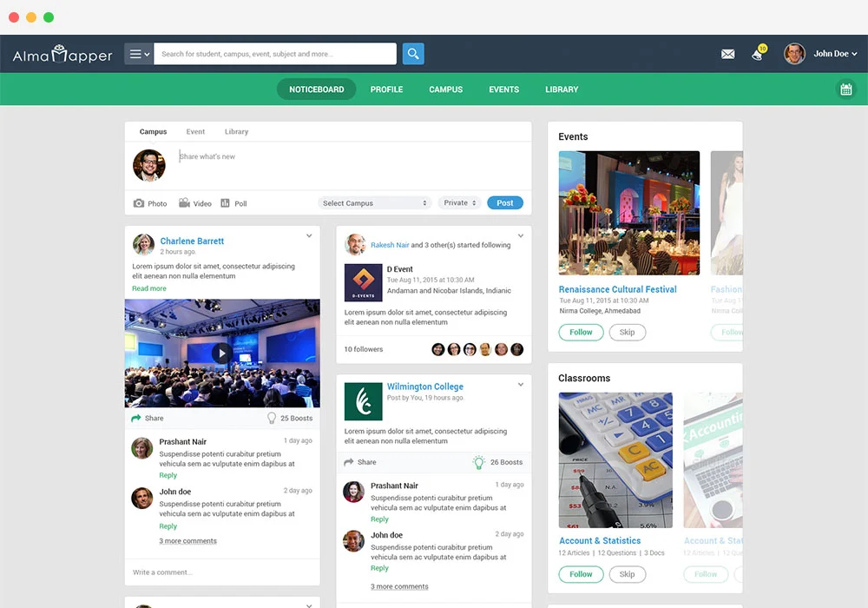This screenshot has width=868, height=608.
Task: Open the filter list icon beside the search bar
Action: point(137,53)
